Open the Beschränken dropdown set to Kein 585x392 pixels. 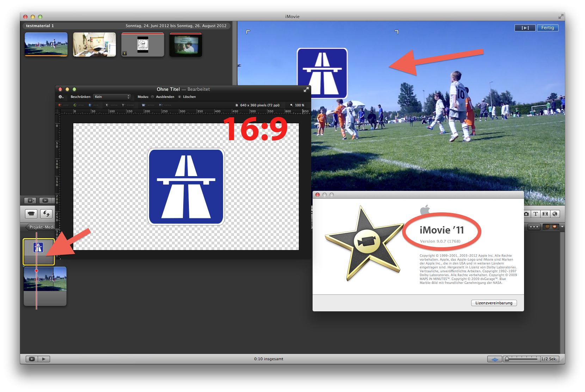112,97
